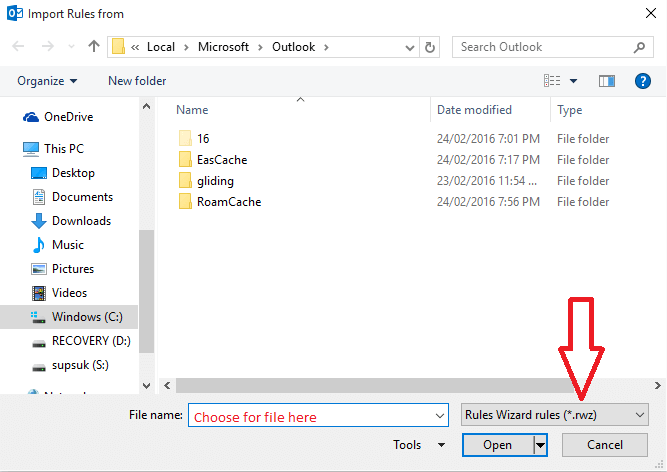Select the folder named 16
This screenshot has width=667, height=472.
203,139
